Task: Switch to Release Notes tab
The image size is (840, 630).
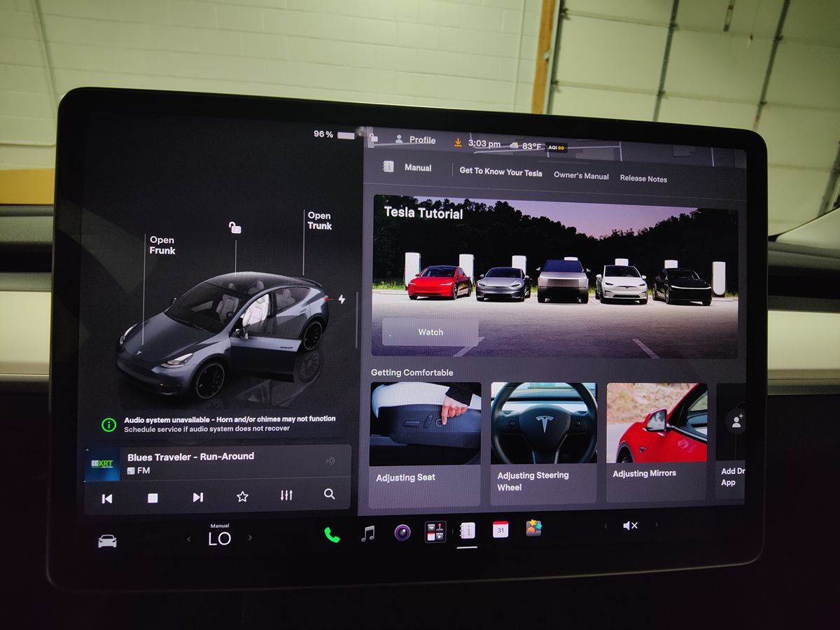Action: click(x=643, y=178)
